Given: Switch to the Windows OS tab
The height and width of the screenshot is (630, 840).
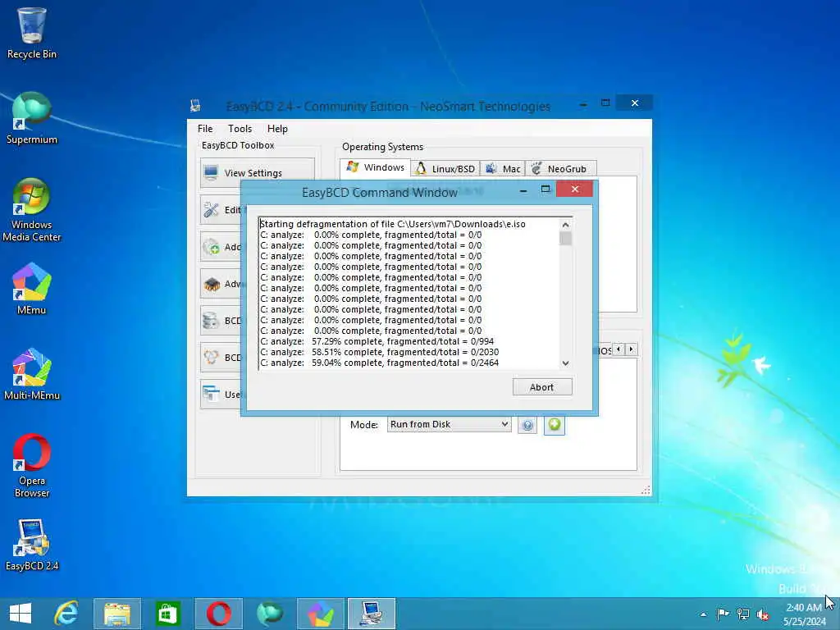Looking at the screenshot, I should [x=376, y=167].
